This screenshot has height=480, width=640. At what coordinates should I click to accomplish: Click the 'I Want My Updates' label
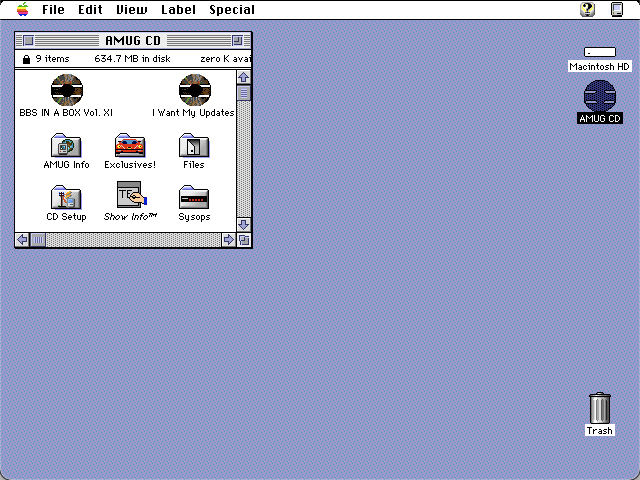click(x=193, y=113)
